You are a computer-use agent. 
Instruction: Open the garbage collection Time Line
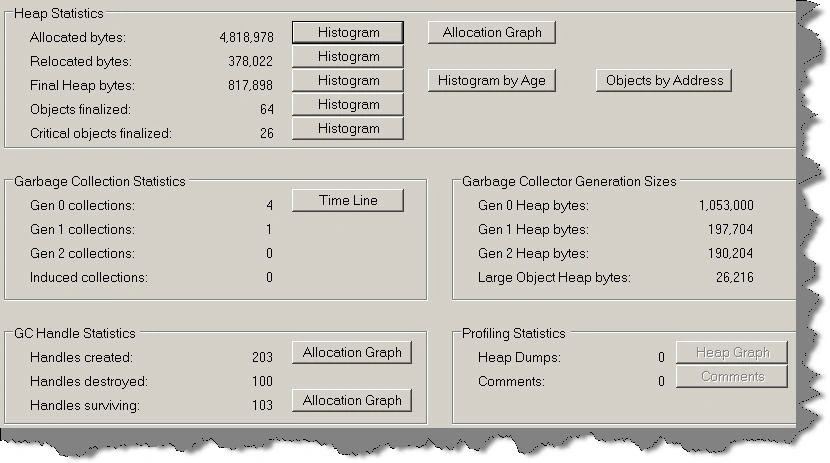pyautogui.click(x=348, y=201)
